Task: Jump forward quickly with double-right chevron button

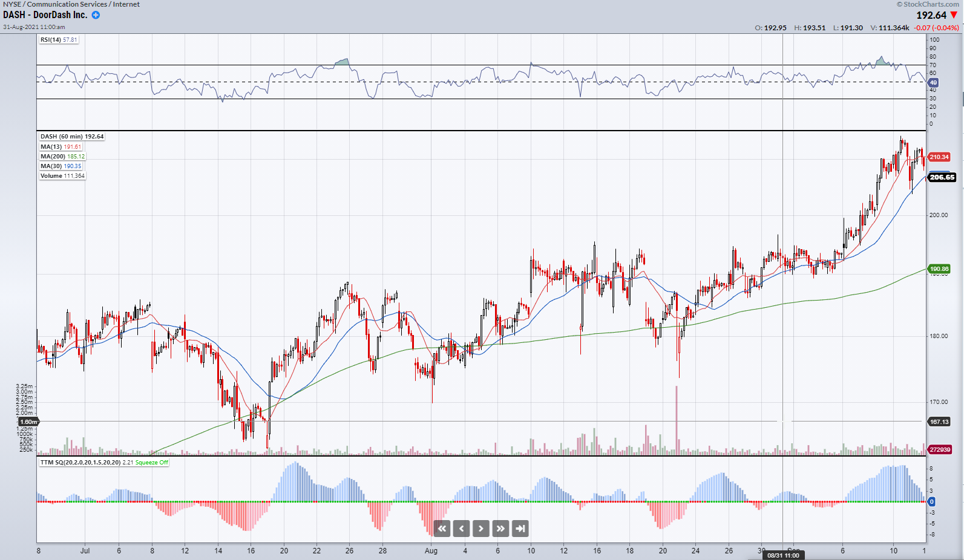Action: pos(500,529)
